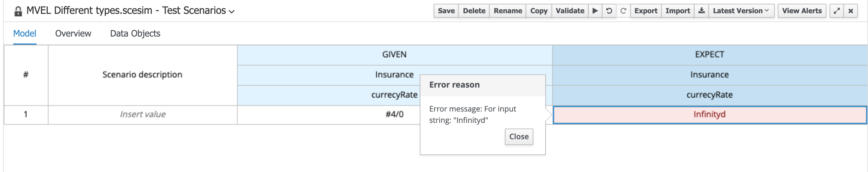Click the lock icon beside file title
Viewport: 868px width, 172px height.
click(18, 11)
